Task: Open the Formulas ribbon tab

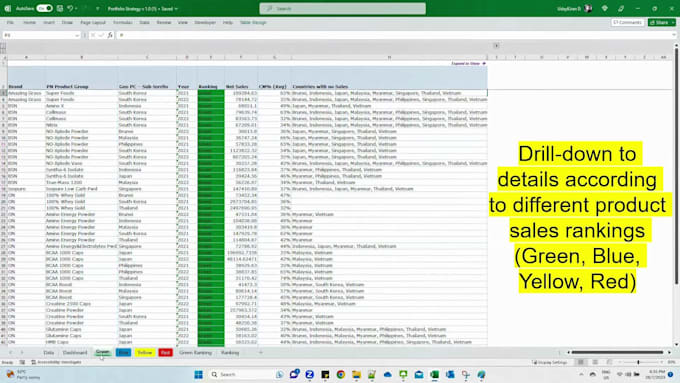Action: pyautogui.click(x=122, y=23)
